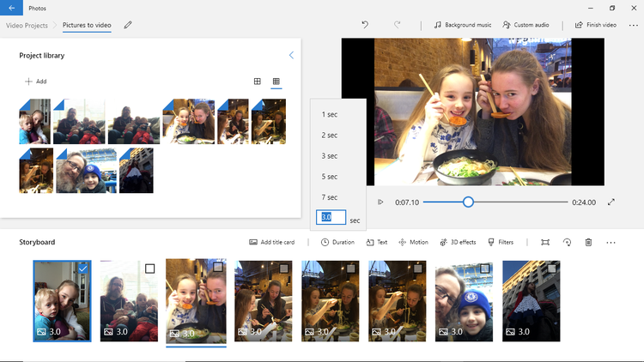Open 3D effects
The width and height of the screenshot is (644, 362).
coord(458,242)
